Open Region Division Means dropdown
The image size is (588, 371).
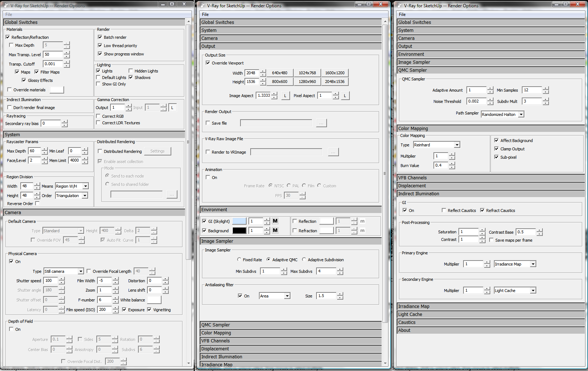[x=85, y=186]
